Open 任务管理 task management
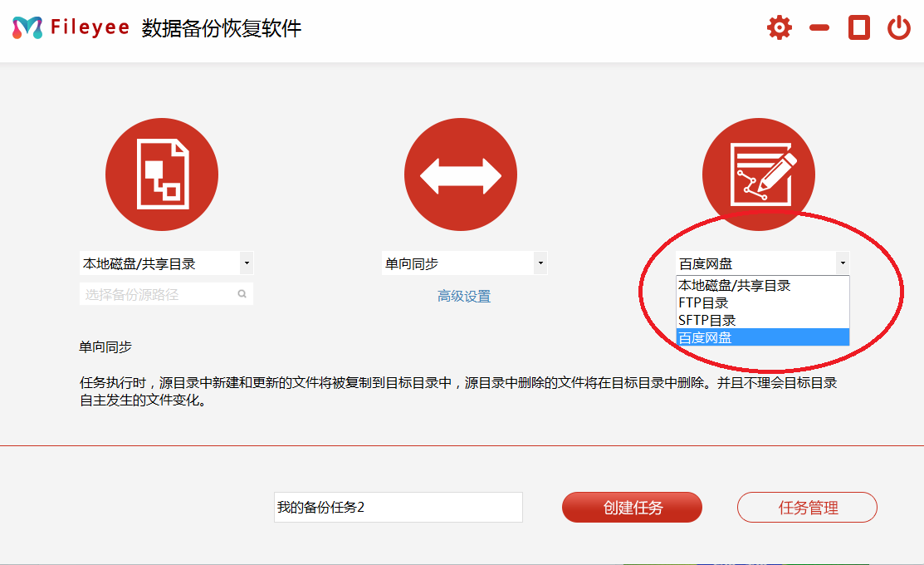Image resolution: width=924 pixels, height=565 pixels. 806,507
